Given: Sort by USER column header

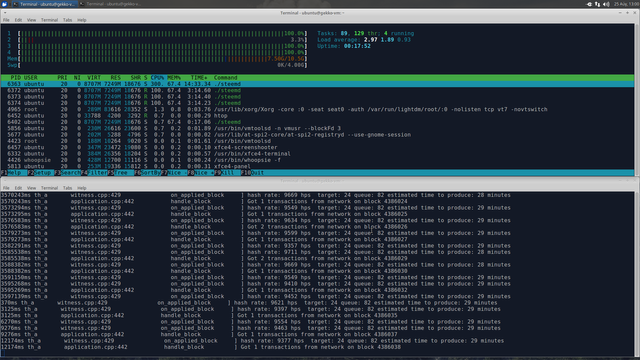Looking at the screenshot, I should (31, 78).
